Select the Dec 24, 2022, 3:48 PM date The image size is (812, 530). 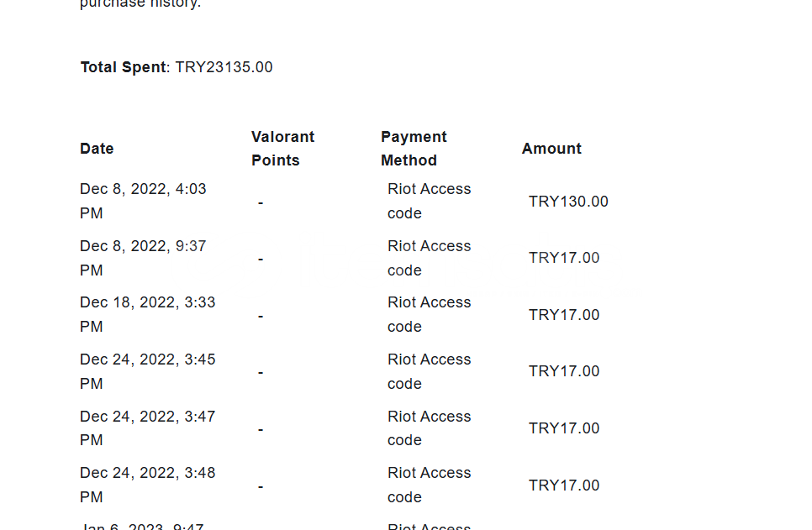point(147,485)
